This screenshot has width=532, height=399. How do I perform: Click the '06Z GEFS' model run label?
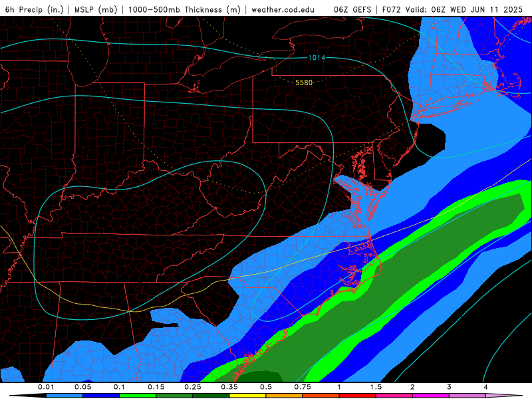coord(352,9)
